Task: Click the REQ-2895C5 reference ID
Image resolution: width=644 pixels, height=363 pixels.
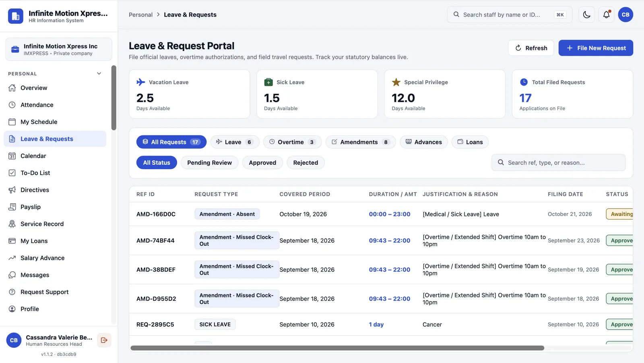Action: pyautogui.click(x=155, y=324)
